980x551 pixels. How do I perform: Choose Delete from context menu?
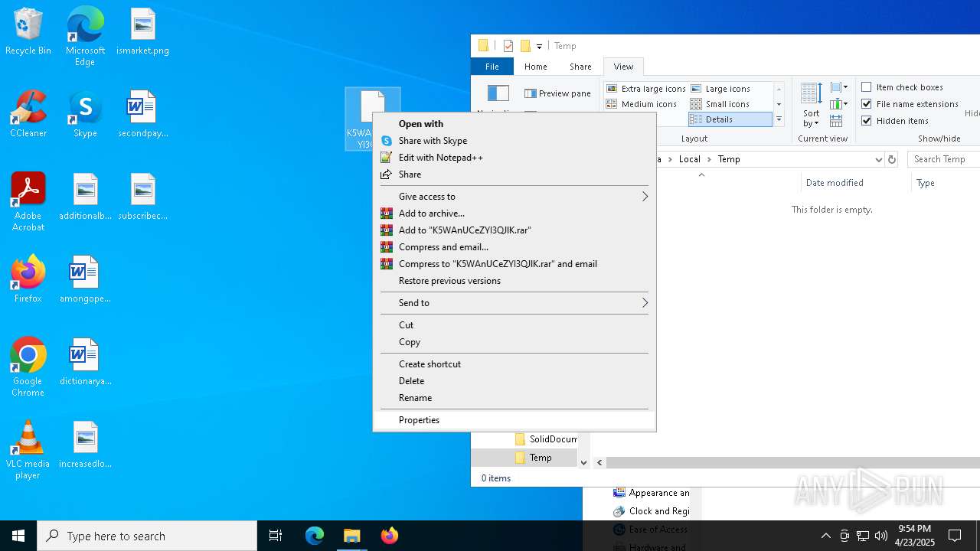514,381
